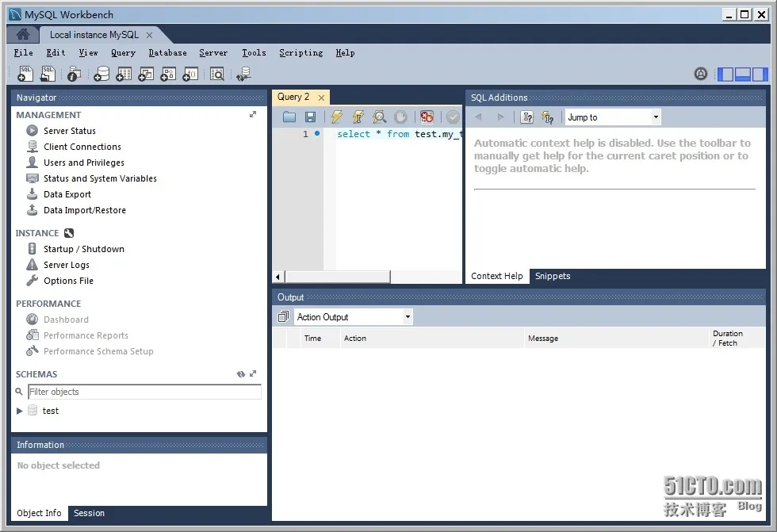
Task: Click the magnifier Explain query icon
Action: [x=380, y=117]
